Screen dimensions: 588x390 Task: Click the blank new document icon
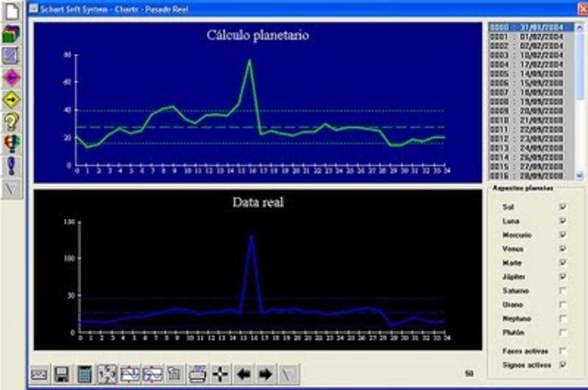(12, 10)
